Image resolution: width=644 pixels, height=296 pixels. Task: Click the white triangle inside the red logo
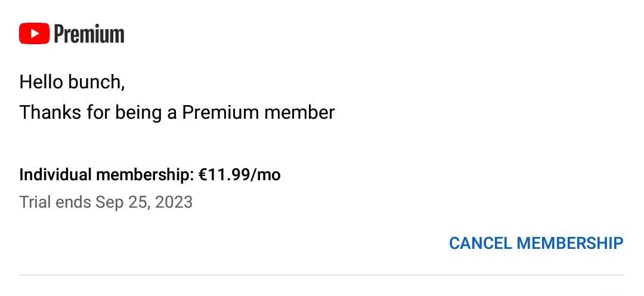click(x=35, y=33)
